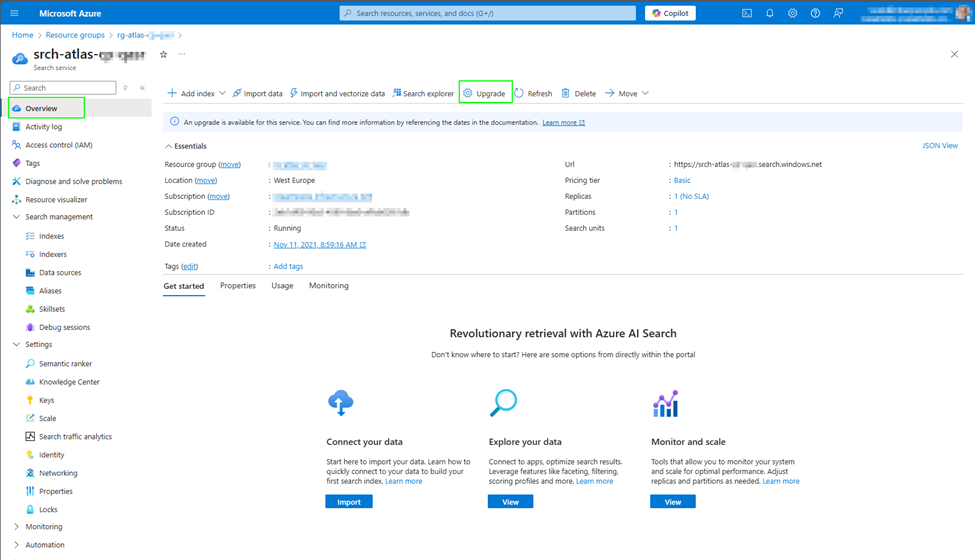
Task: Open Search explorer
Action: point(423,93)
